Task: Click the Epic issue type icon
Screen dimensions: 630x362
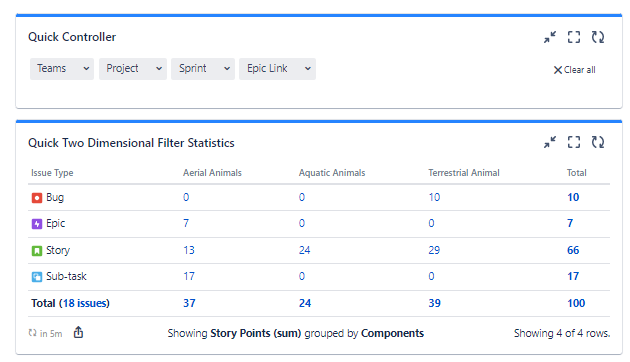Action: click(x=37, y=224)
